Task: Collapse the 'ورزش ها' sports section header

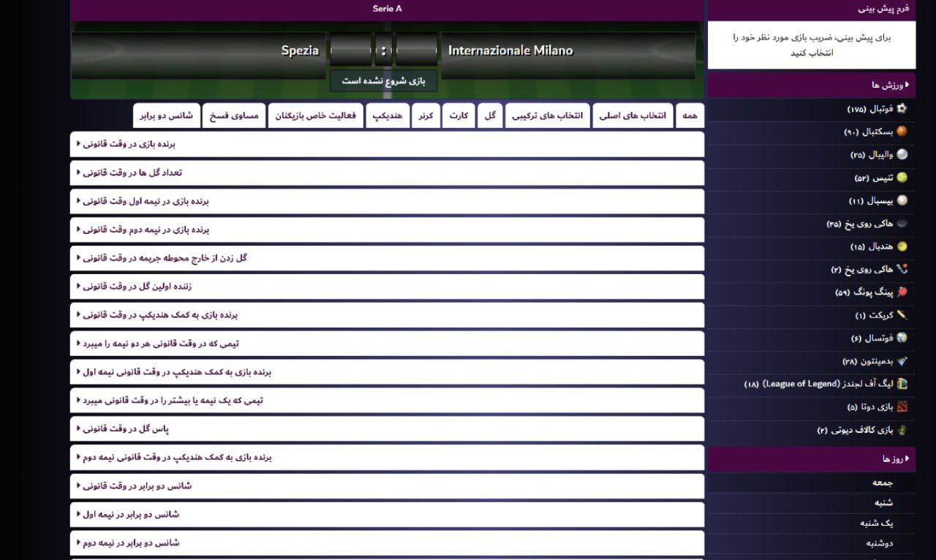Action: [x=889, y=86]
